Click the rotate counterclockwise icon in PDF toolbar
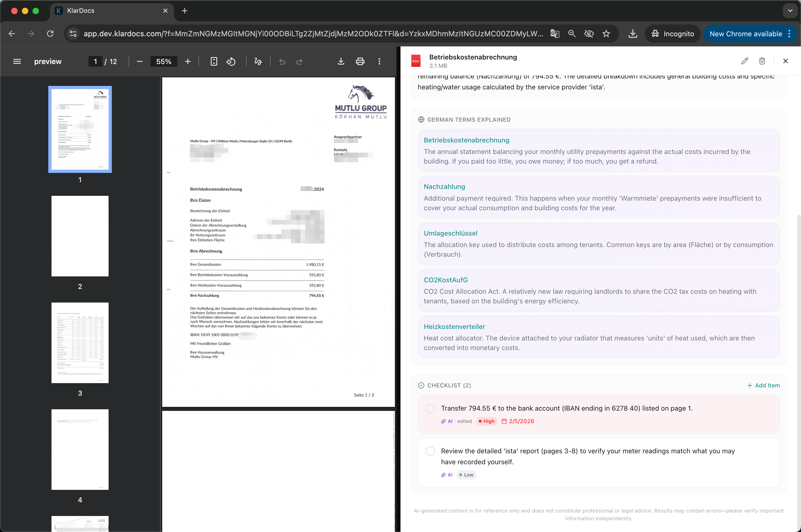The image size is (801, 532). click(x=231, y=61)
